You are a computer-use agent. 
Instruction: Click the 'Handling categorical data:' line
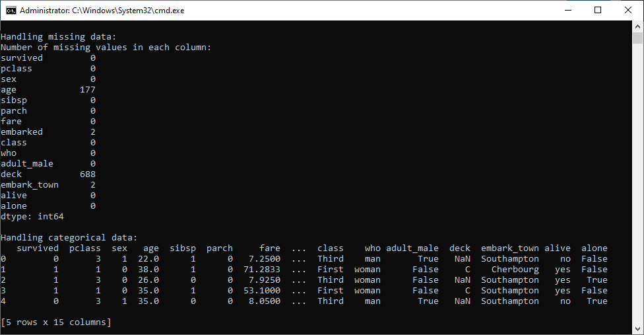69,238
